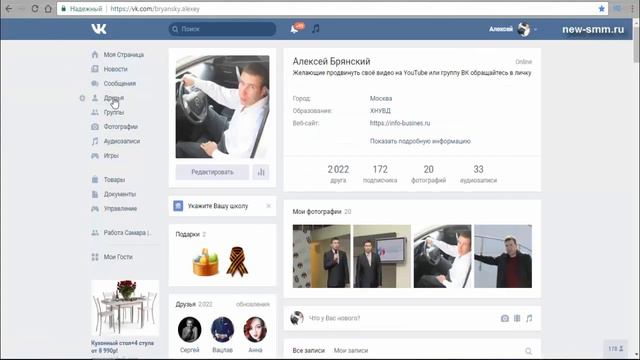640x360 pixels.
Task: Click the Редактировать button
Action: coord(212,172)
